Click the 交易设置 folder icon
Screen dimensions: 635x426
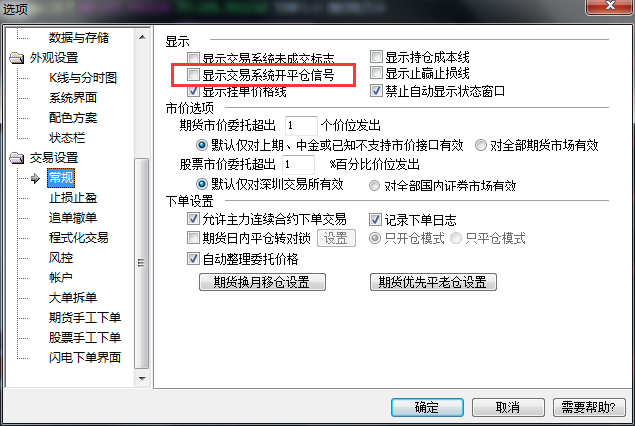click(x=17, y=158)
